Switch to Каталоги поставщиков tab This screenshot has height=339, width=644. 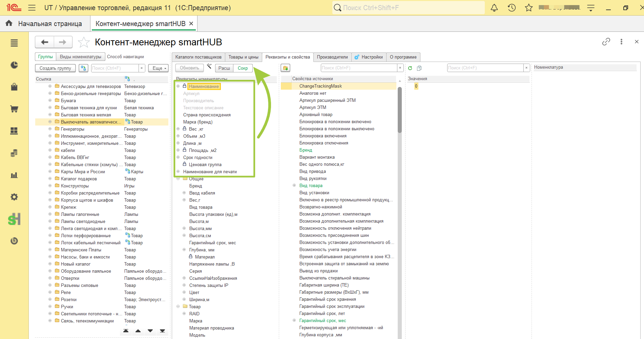[x=198, y=57]
